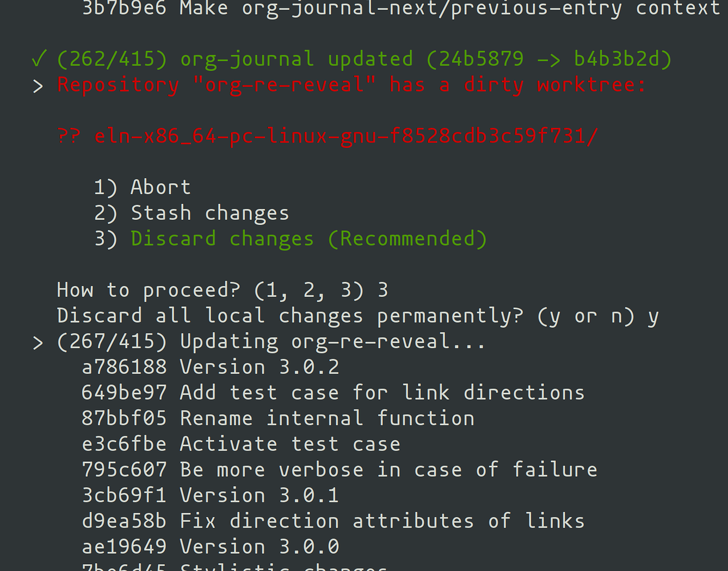Viewport: 728px width, 571px height.
Task: Click commit hash 649be97
Action: click(124, 393)
